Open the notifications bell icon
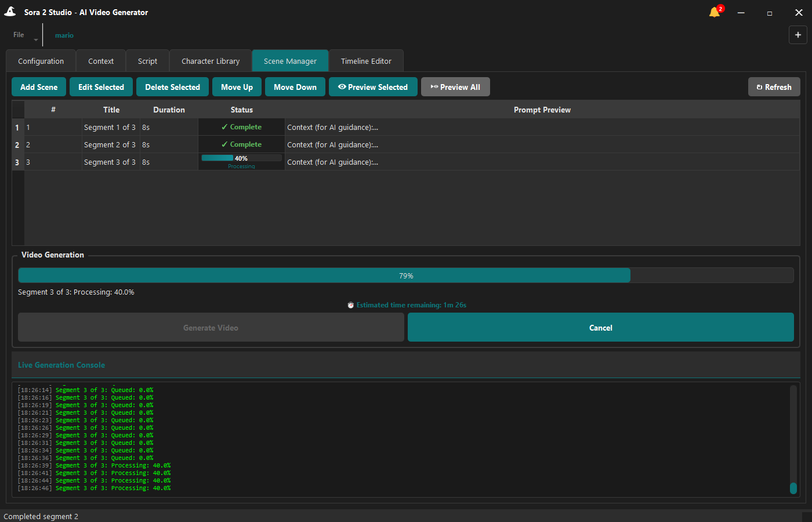 [715, 12]
